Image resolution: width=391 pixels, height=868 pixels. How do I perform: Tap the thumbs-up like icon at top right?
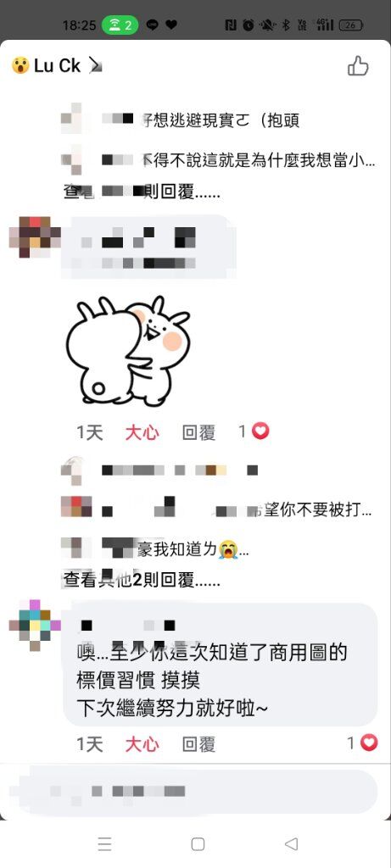(358, 66)
